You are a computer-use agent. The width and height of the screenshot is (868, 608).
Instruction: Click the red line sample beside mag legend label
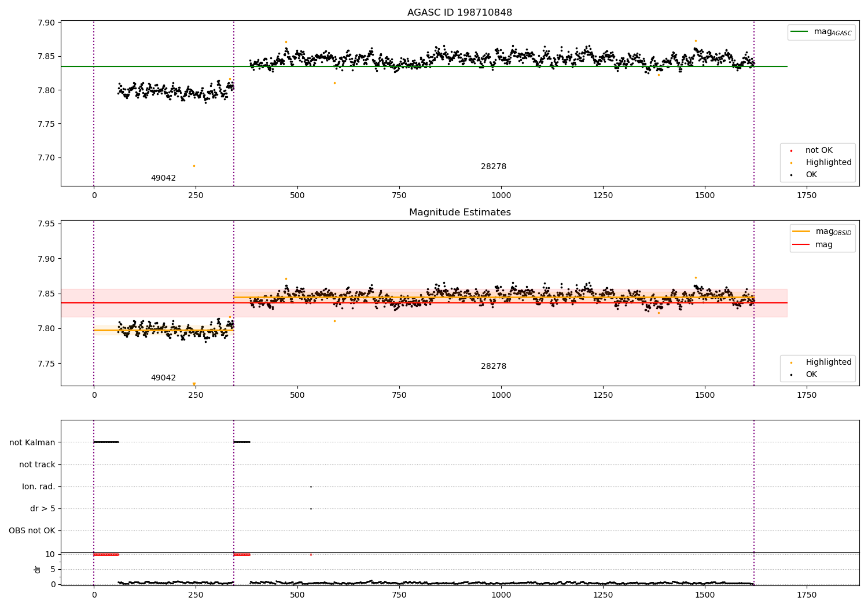click(x=801, y=245)
